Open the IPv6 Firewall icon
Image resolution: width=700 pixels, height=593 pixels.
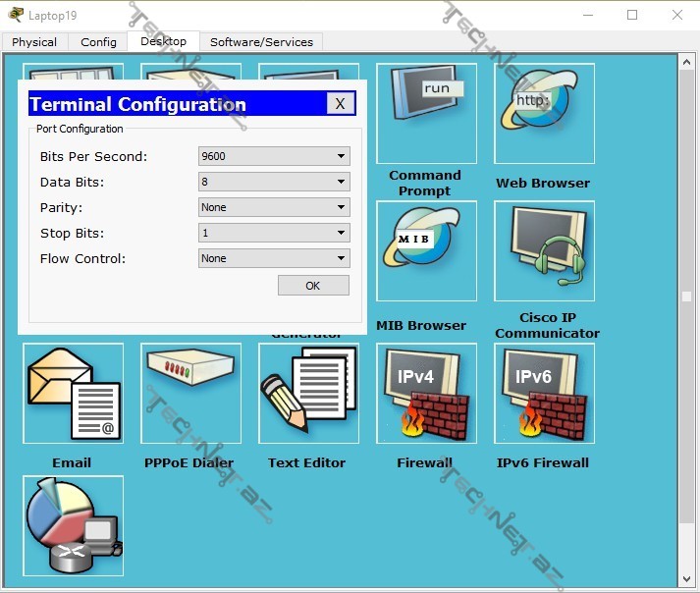tap(544, 393)
